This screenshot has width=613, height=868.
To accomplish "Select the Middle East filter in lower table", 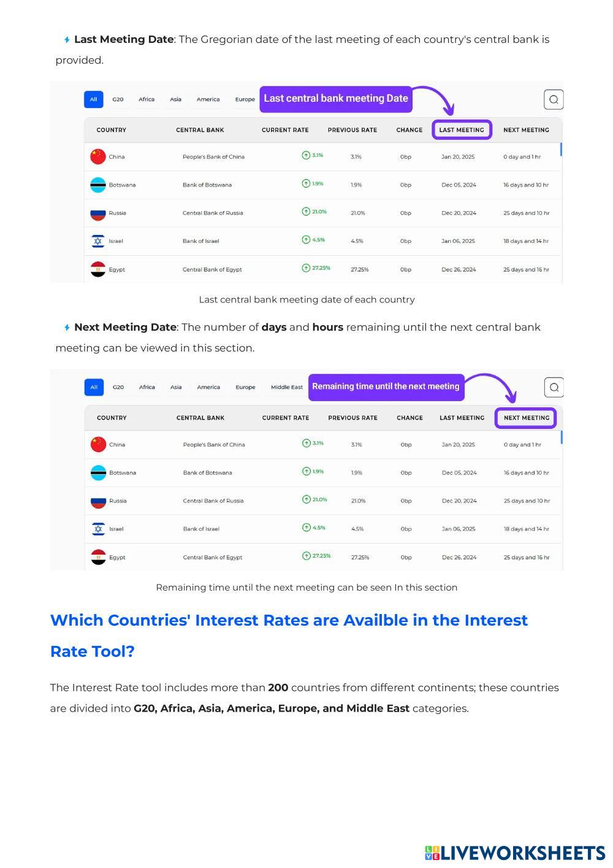I will click(287, 387).
